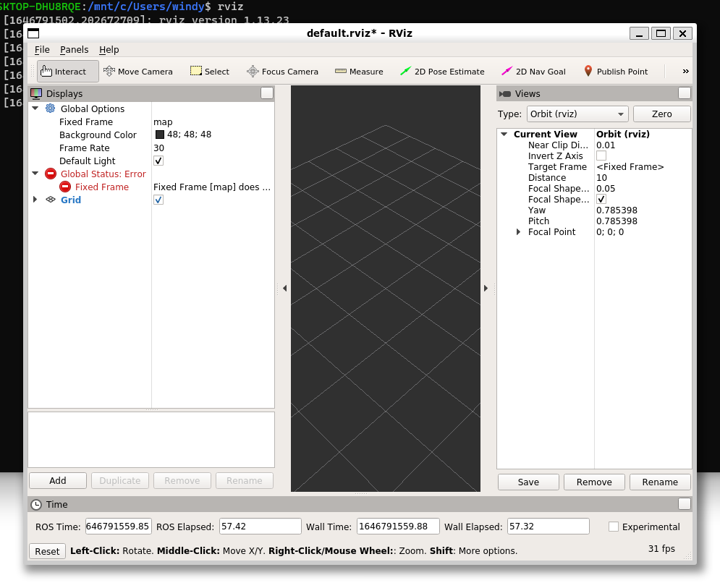Click the Yaw value 0.785398
The image size is (720, 588).
[617, 210]
